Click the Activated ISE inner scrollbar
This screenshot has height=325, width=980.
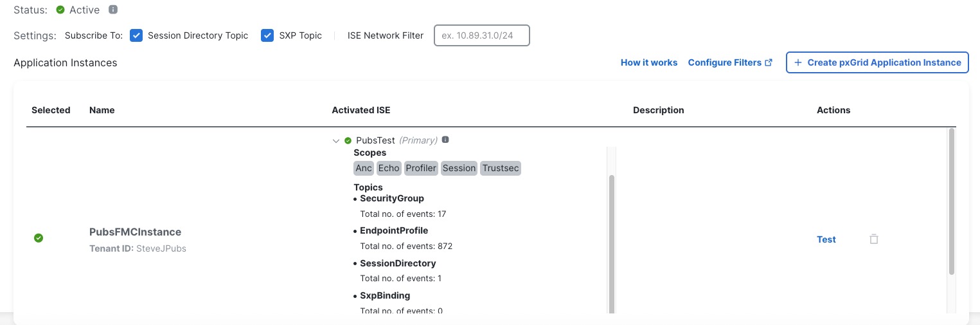611,245
